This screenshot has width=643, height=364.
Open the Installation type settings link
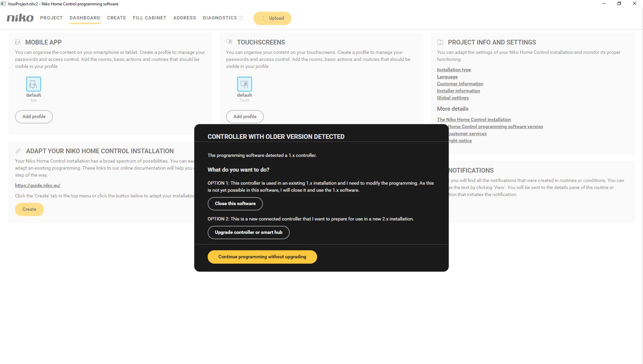453,70
